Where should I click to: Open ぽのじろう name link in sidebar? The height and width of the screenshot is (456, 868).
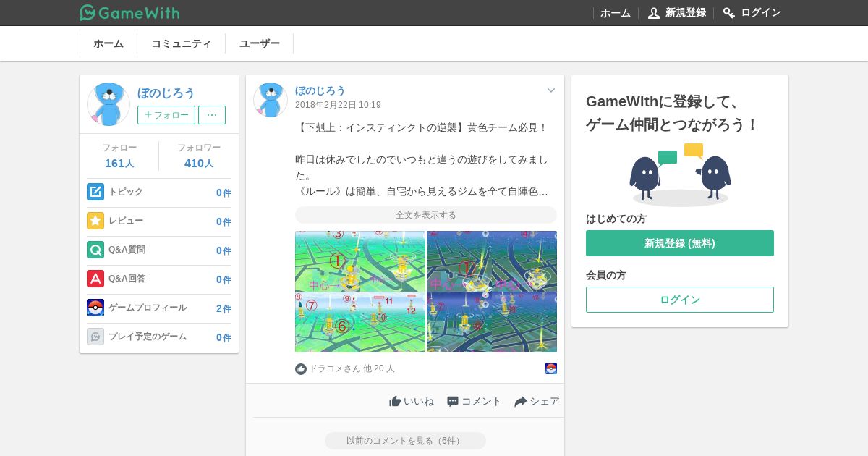166,93
